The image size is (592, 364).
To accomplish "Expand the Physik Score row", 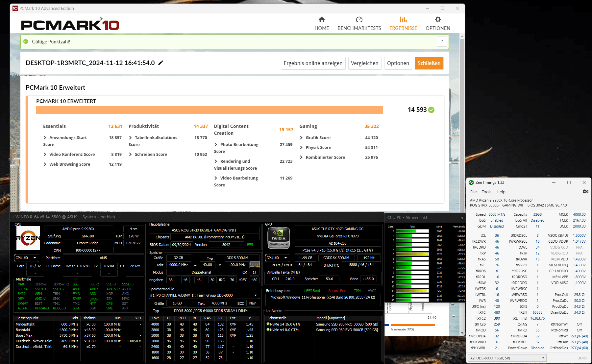I will click(302, 148).
